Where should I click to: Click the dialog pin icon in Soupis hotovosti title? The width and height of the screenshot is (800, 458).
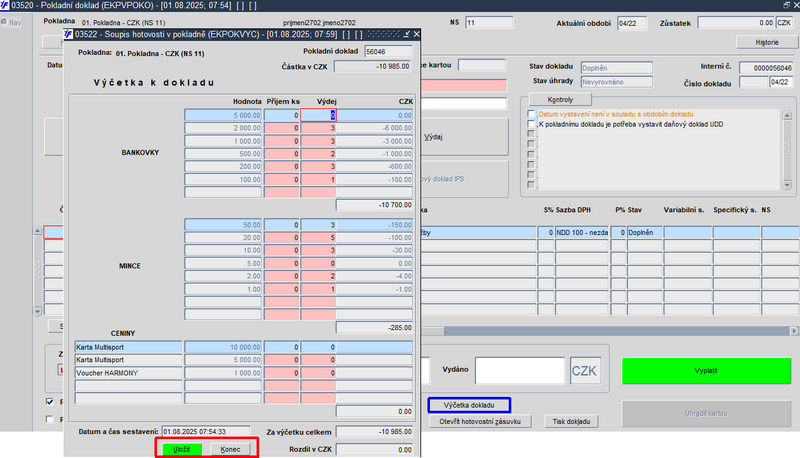(407, 34)
